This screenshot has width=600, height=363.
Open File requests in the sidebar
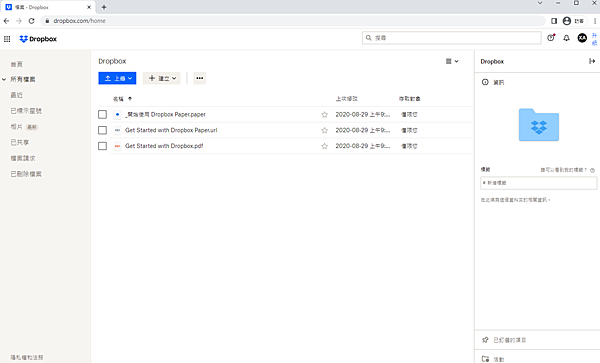(23, 158)
